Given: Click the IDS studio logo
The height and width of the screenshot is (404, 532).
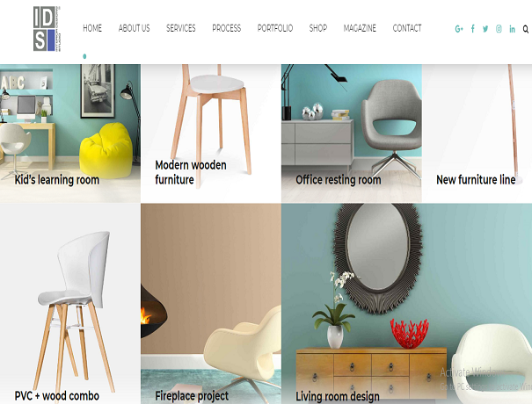Looking at the screenshot, I should pyautogui.click(x=47, y=29).
